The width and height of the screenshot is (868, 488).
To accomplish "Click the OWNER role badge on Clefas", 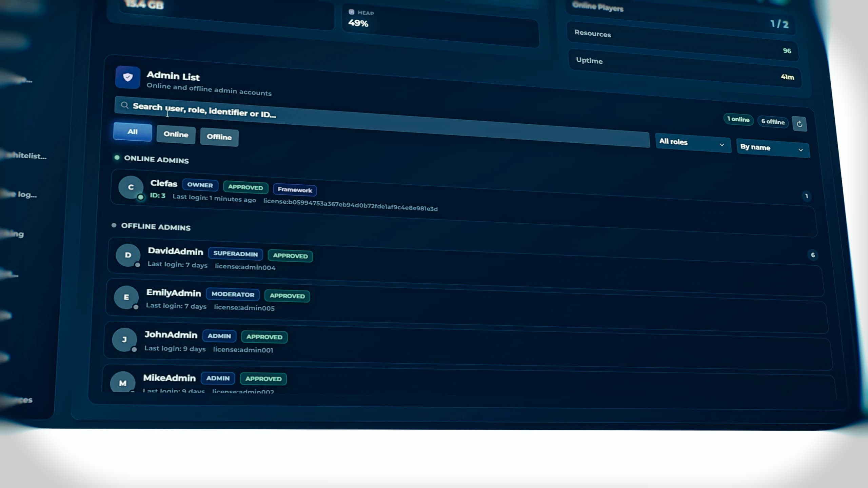I will [200, 185].
